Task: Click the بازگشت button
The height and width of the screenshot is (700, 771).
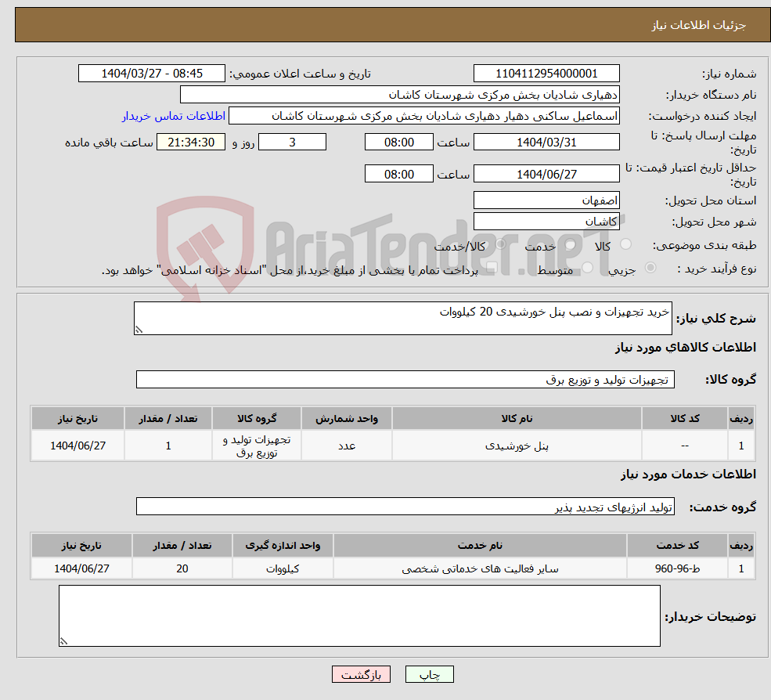Action: [x=361, y=674]
